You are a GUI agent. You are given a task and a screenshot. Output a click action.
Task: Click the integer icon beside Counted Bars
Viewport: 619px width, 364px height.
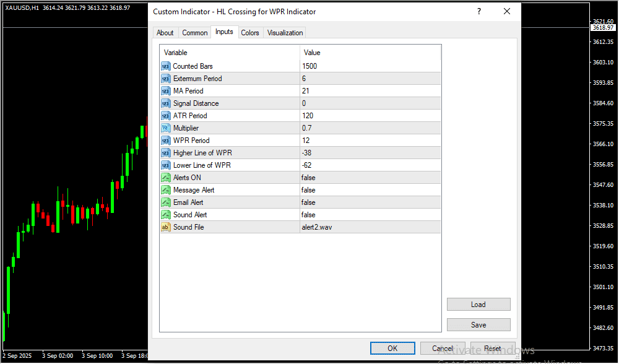(x=165, y=66)
